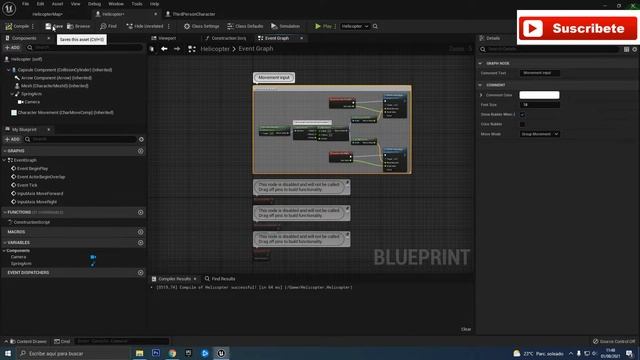The image size is (640, 360).
Task: Add new graph with plus icon
Action: [x=140, y=151]
